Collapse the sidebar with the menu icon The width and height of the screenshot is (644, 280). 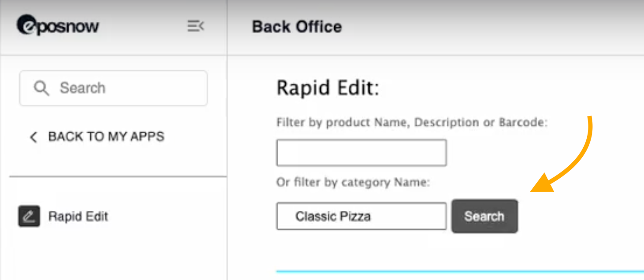pyautogui.click(x=196, y=26)
